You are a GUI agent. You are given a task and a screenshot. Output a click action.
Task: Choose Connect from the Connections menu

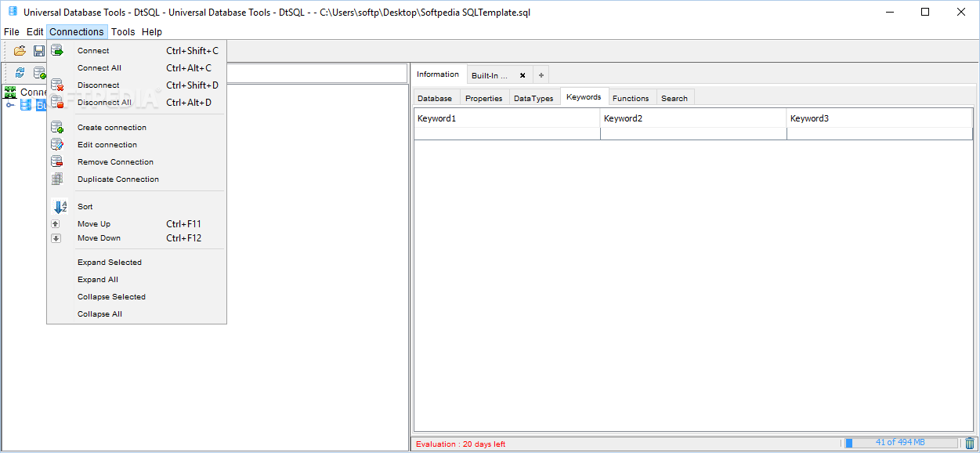tap(136, 51)
